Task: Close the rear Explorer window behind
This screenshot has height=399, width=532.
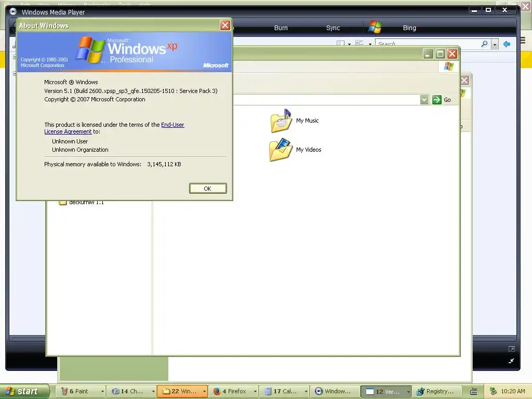Action: 464,81
